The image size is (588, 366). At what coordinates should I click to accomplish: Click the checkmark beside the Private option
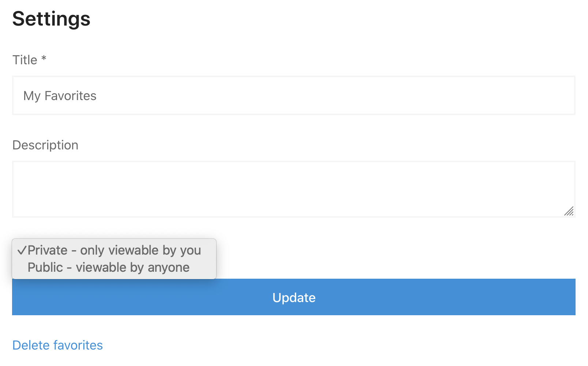pos(22,250)
